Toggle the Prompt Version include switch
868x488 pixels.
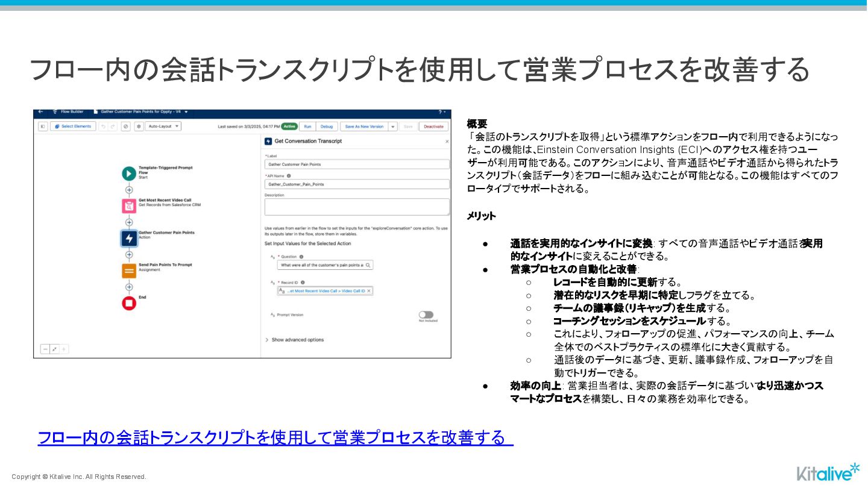tap(426, 314)
